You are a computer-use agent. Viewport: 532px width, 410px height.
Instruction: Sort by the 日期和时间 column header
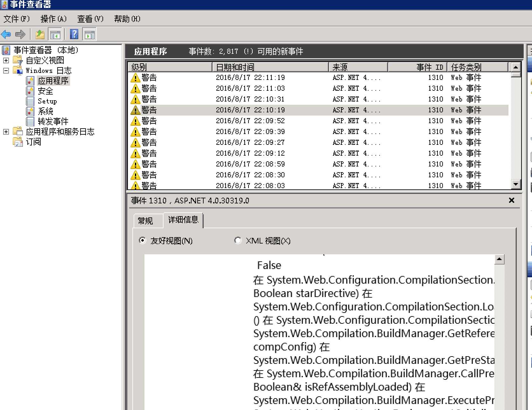tap(270, 67)
